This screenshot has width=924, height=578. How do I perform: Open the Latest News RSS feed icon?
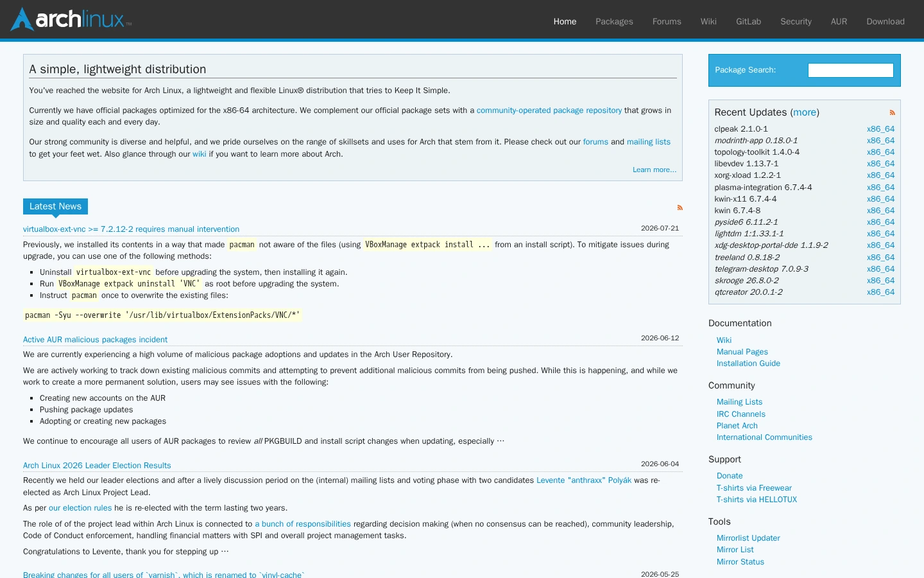pos(680,207)
